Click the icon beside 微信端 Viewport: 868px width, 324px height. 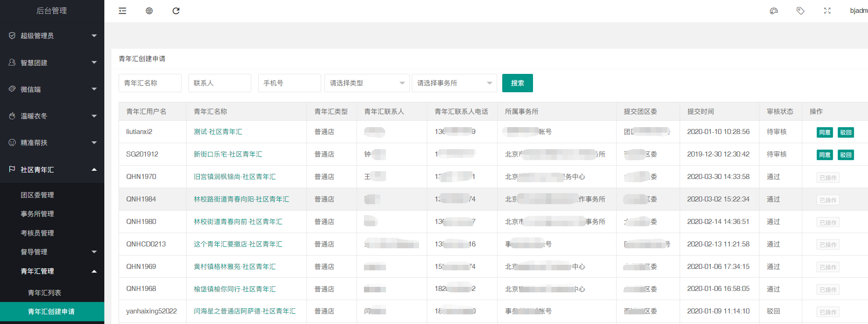point(12,89)
